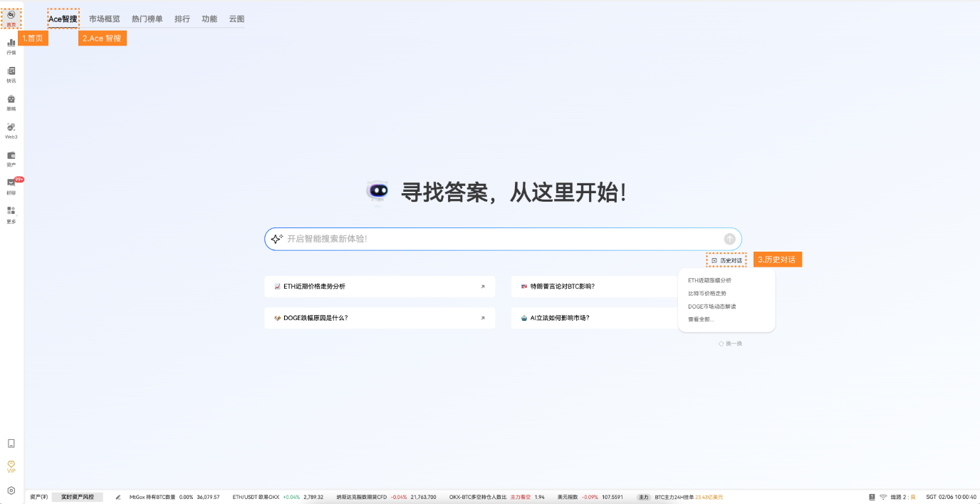Click the SGT 02/06 clock in status bar
980x504 pixels.
coord(951,497)
